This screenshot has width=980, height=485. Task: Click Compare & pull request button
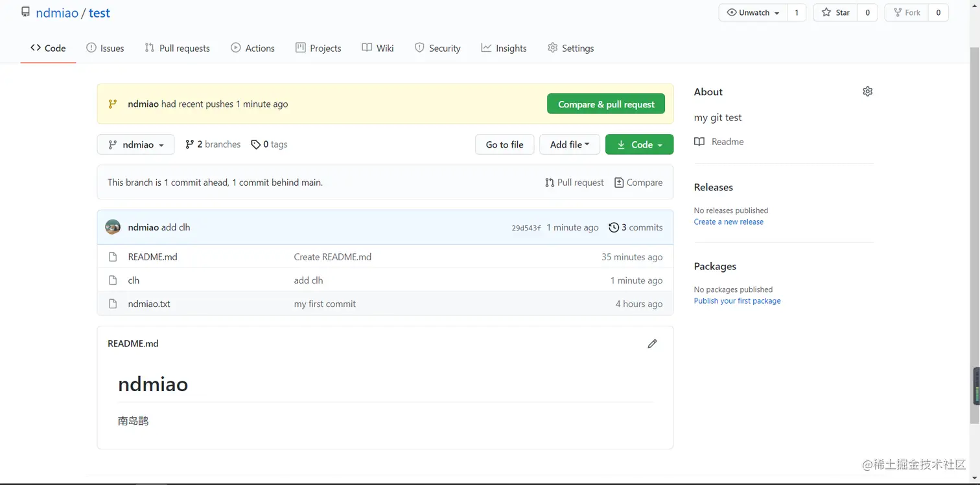(606, 104)
